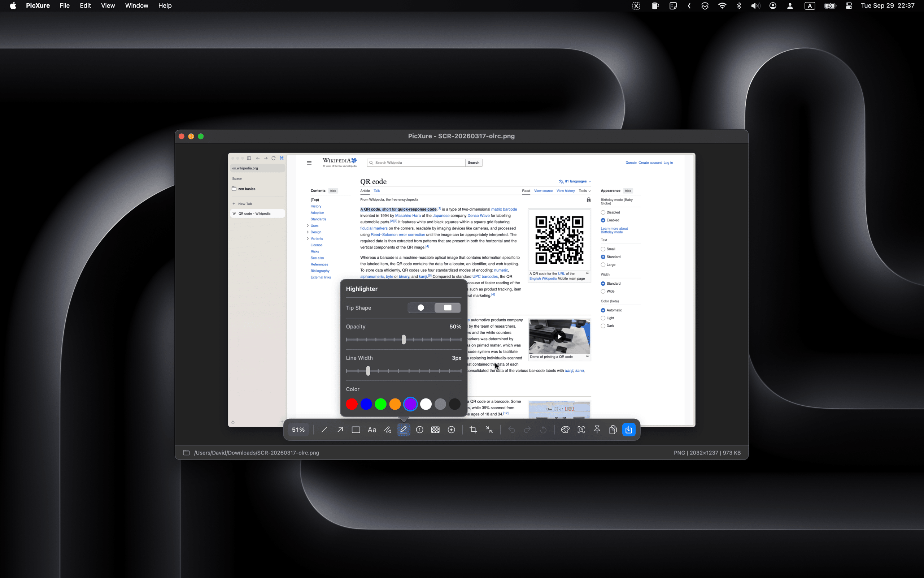Select the Disabled birthday mode radio
The width and height of the screenshot is (924, 578).
coord(603,212)
